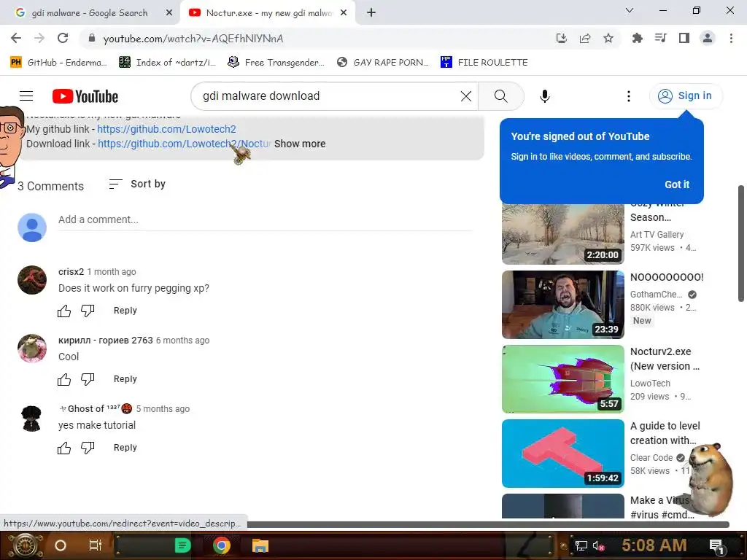Go back with the browser back arrow
Viewport: 747px width, 560px height.
click(x=16, y=38)
